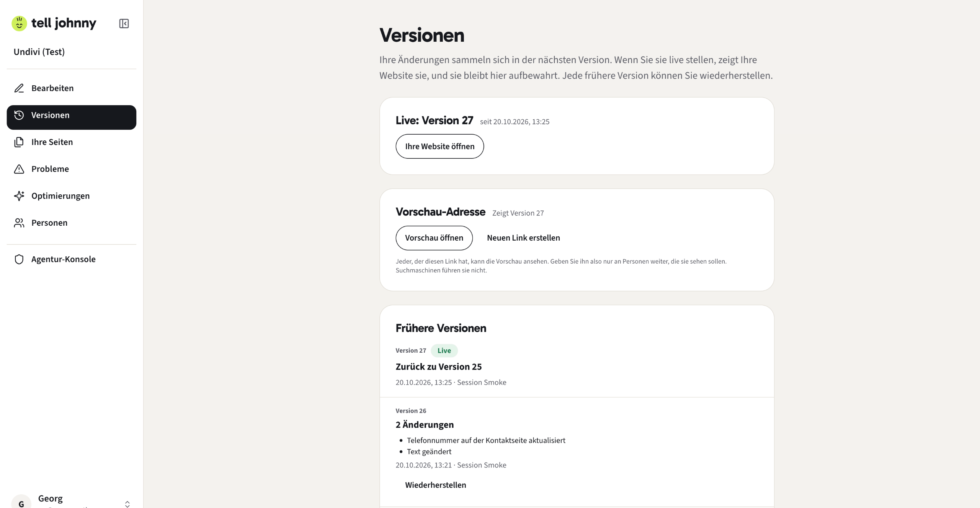Screen dimensions: 980x508
Task: Click the Ihre Website öffnen button
Action: tap(439, 146)
